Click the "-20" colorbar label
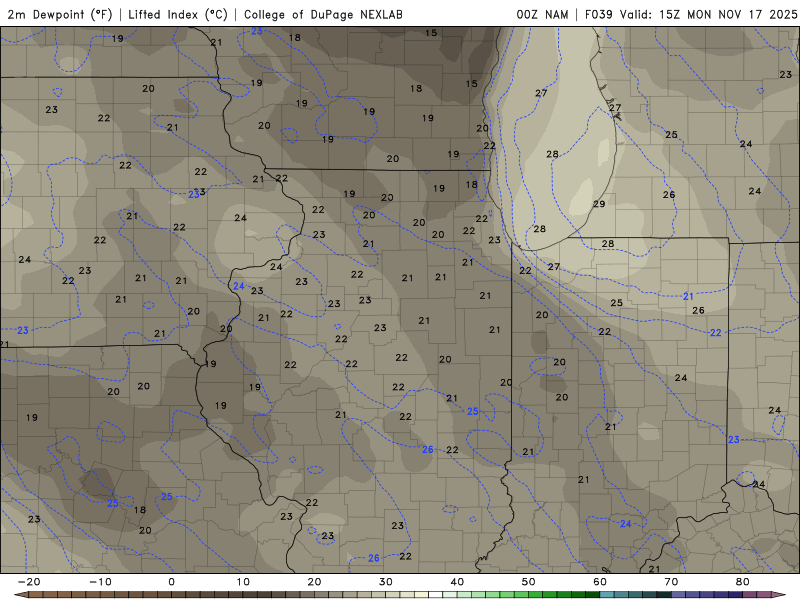This screenshot has height=600, width=800. (29, 582)
